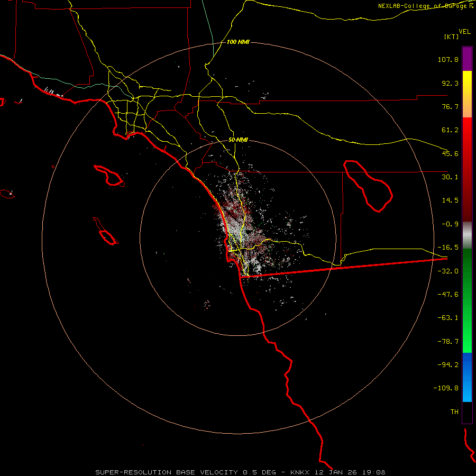Select the 61.2 legend value
The image size is (476, 476).
click(x=450, y=130)
